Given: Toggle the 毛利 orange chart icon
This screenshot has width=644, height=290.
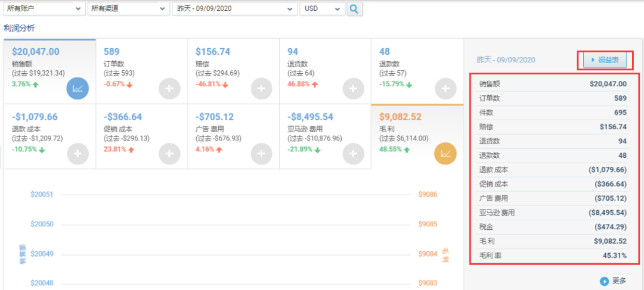Looking at the screenshot, I should pos(445,154).
